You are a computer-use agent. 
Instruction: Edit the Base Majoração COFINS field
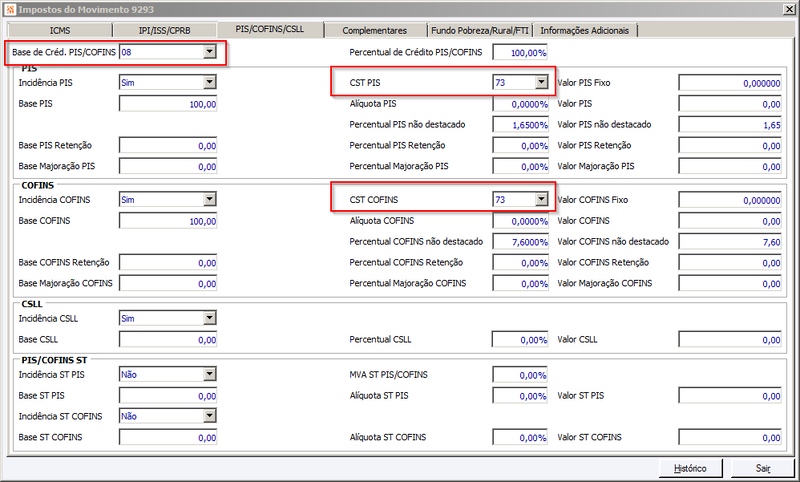coord(168,284)
